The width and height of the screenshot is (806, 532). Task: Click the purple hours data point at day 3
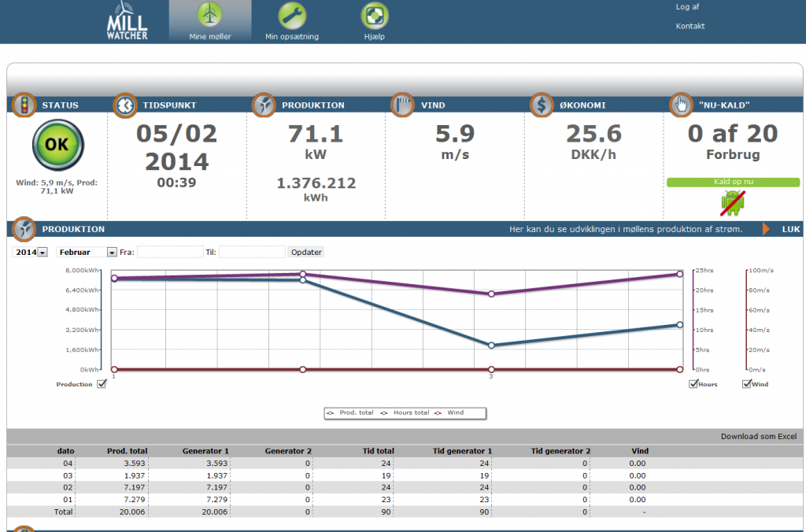491,294
